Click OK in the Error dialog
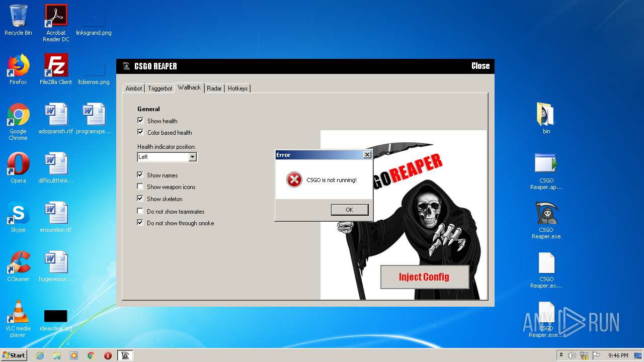Screen dimensions: 644x362 pos(350,210)
